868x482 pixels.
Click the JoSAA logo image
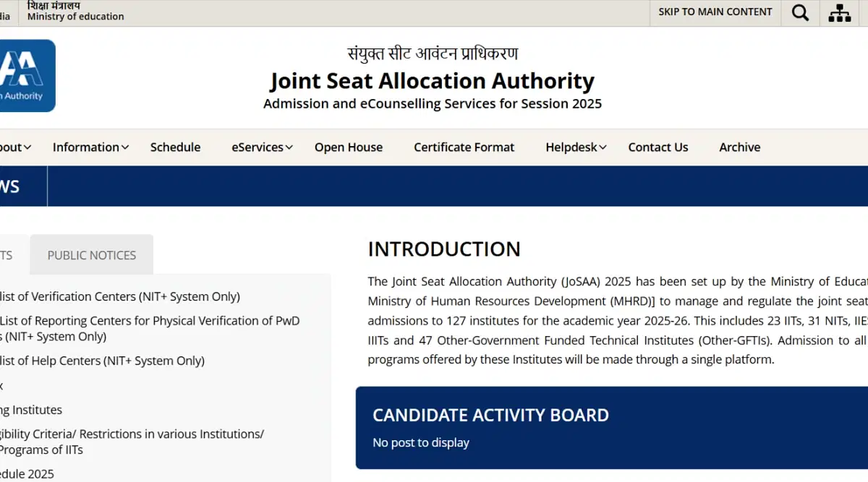[27, 76]
